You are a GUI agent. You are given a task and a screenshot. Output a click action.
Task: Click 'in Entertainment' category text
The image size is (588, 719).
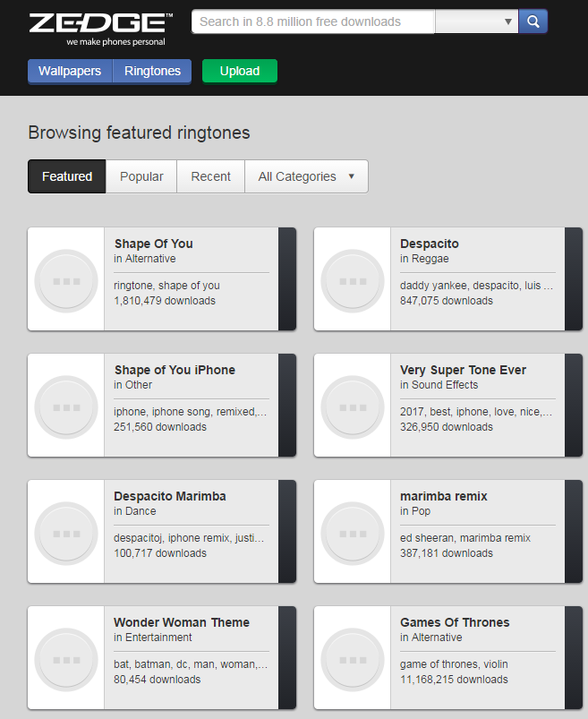coord(153,638)
